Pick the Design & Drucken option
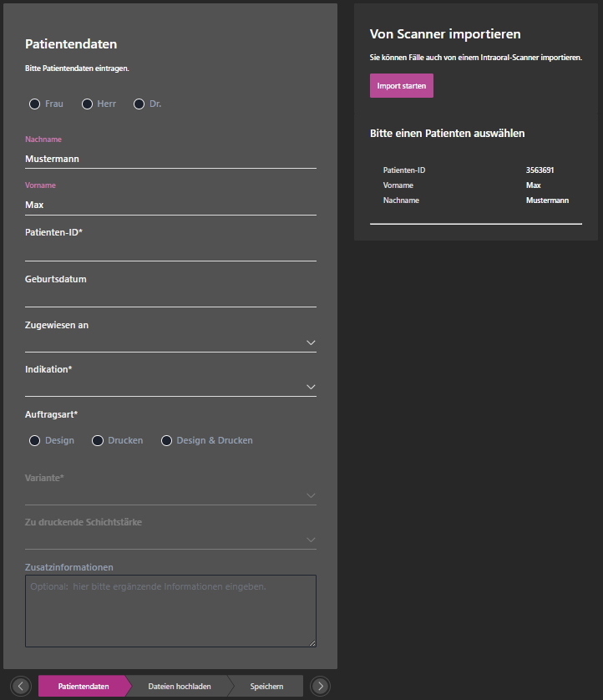603x700 pixels. [x=166, y=440]
